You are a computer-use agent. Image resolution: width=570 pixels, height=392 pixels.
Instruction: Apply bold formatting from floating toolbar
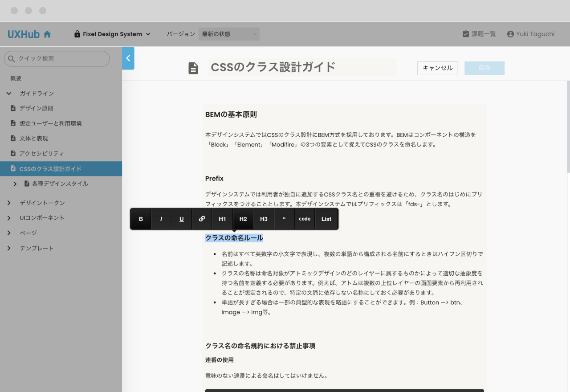(141, 219)
